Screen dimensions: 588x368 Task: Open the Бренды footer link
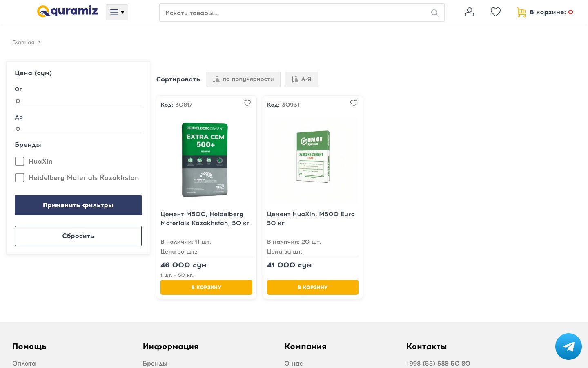(x=155, y=364)
